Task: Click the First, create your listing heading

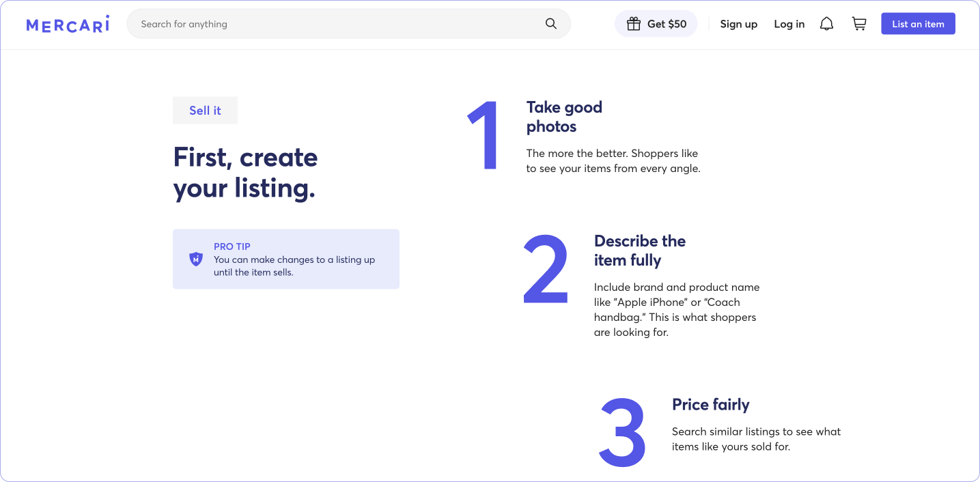Action: click(244, 172)
